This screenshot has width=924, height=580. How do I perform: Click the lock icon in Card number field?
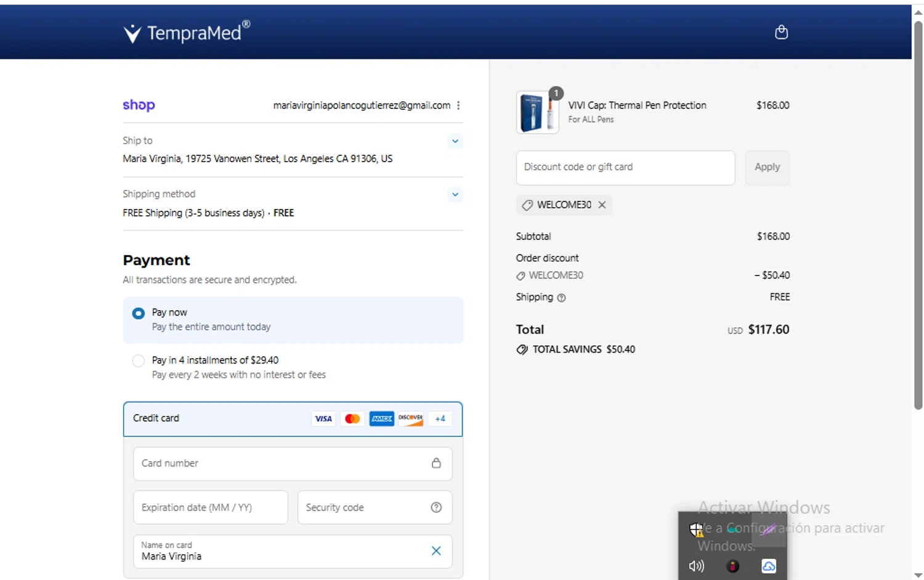(436, 463)
